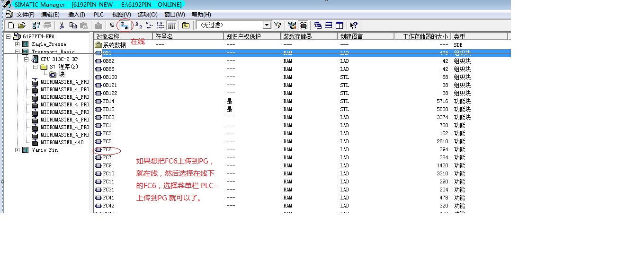Switch to Large Icons view

click(138, 25)
